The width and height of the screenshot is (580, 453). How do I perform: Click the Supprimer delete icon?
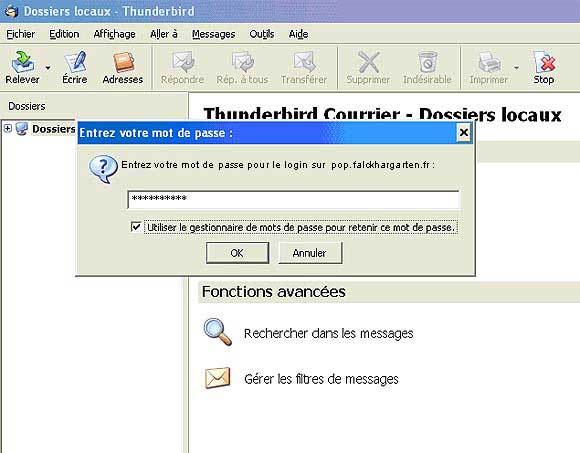click(x=368, y=62)
